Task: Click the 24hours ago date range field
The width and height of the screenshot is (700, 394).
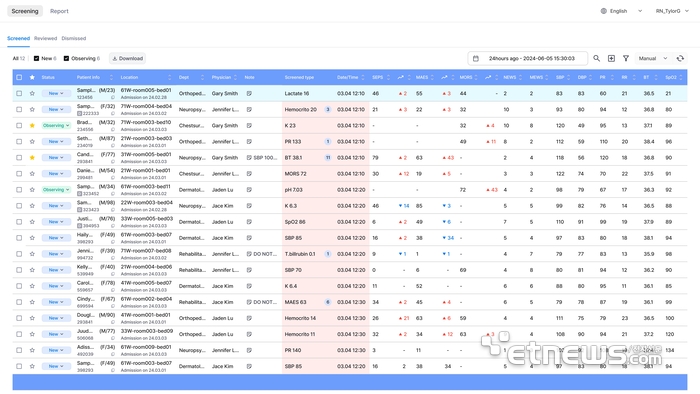Action: pyautogui.click(x=528, y=58)
